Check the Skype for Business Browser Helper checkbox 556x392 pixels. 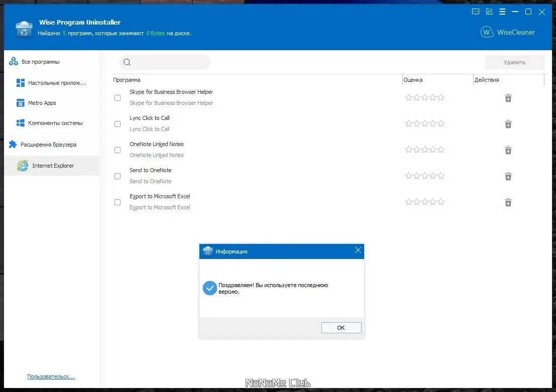[118, 98]
